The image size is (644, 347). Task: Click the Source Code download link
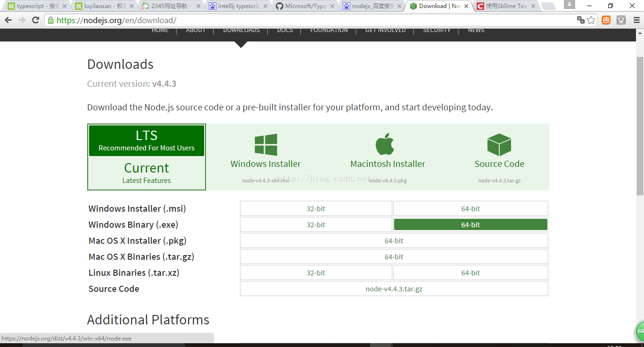pyautogui.click(x=499, y=164)
